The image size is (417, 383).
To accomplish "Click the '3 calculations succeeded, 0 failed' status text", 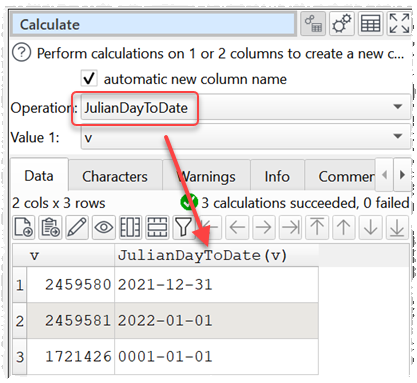I will pos(305,203).
